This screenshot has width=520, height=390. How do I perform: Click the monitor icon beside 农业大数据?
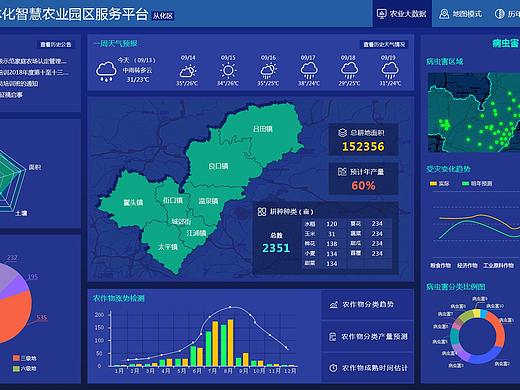pyautogui.click(x=381, y=14)
